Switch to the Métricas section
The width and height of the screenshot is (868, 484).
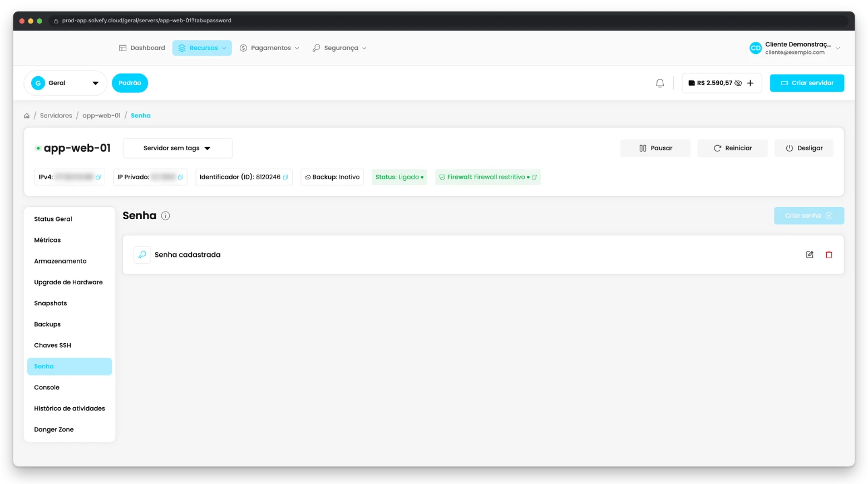[x=70, y=240]
